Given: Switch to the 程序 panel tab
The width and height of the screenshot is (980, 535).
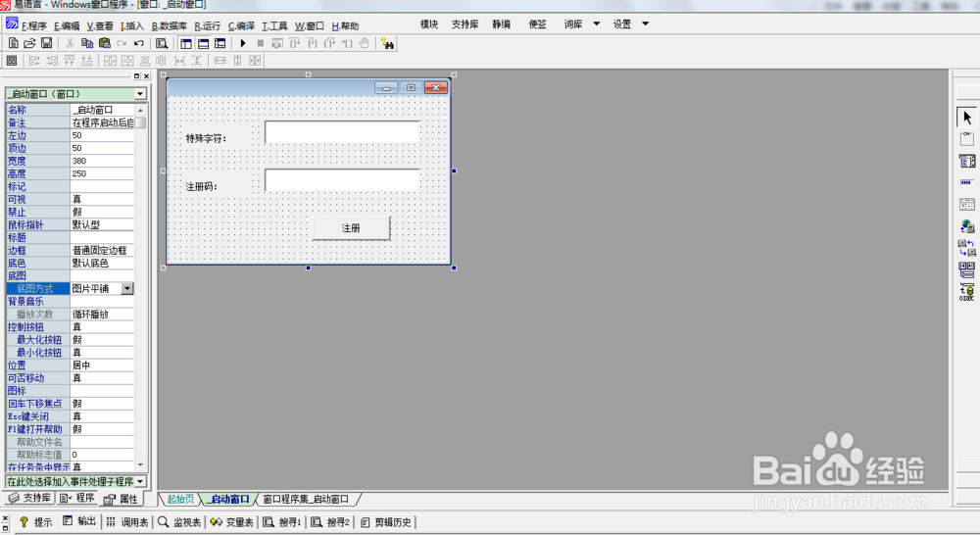Looking at the screenshot, I should 76,498.
